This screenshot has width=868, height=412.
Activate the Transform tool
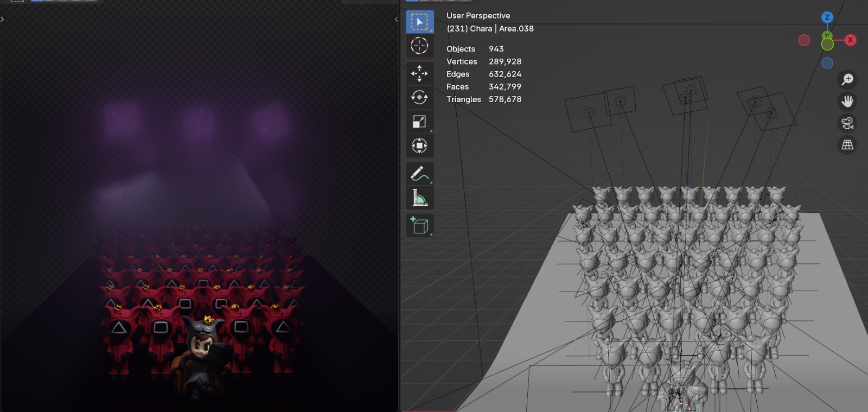[x=419, y=145]
